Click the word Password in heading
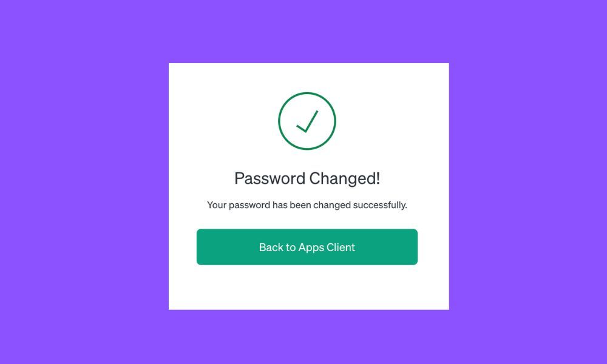 (270, 178)
